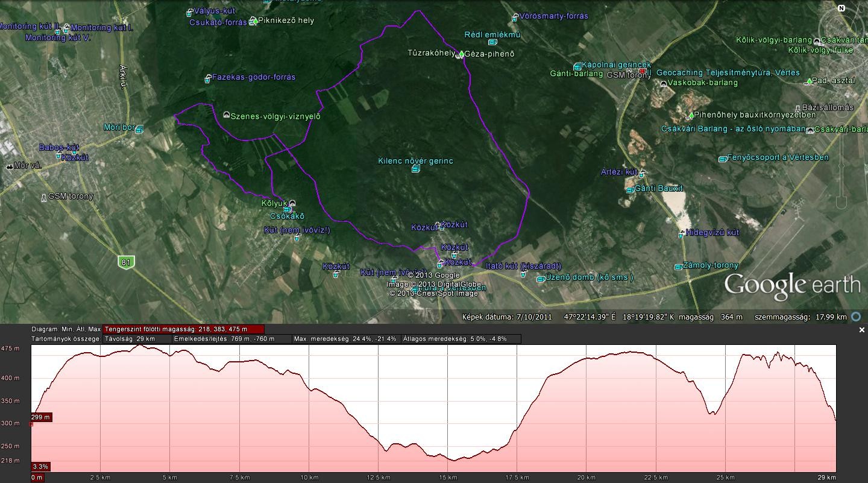Screen dimensions: 868x483
Task: Click the red Geocaching Teljesítménytúra icon
Action: (x=643, y=71)
